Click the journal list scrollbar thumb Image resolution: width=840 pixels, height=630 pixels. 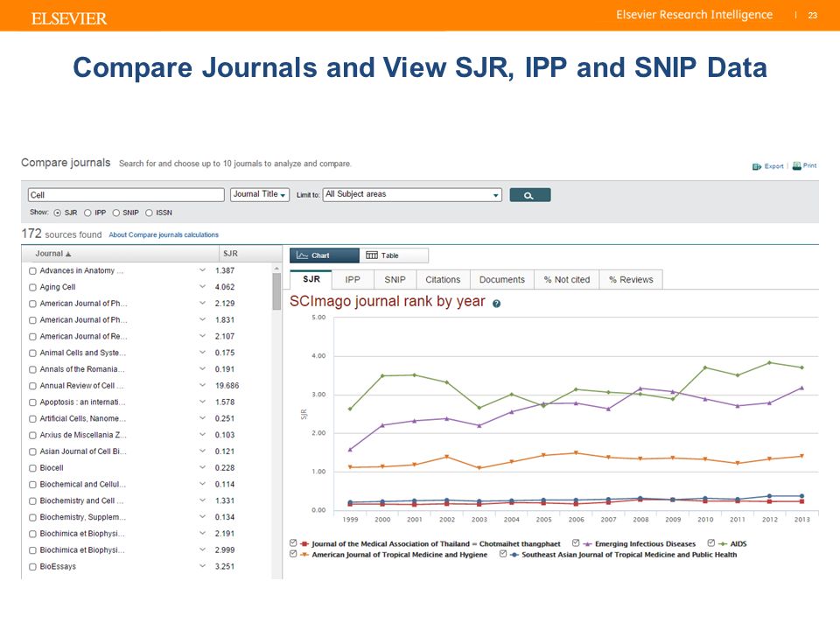pyautogui.click(x=276, y=291)
